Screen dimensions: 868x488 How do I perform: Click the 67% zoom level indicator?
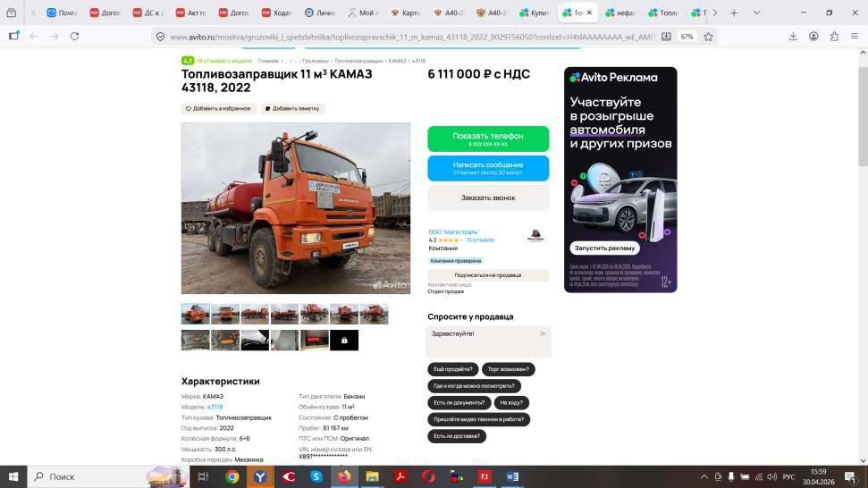687,37
